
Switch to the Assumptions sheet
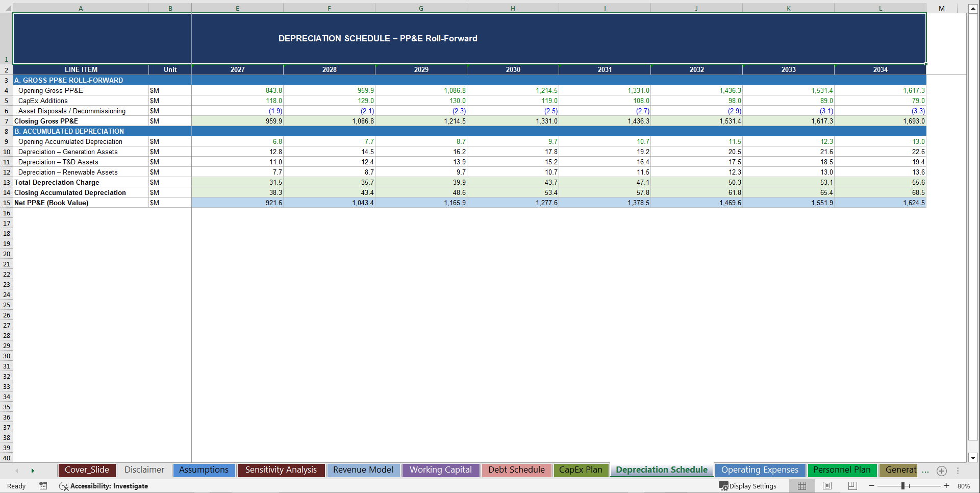tap(204, 470)
